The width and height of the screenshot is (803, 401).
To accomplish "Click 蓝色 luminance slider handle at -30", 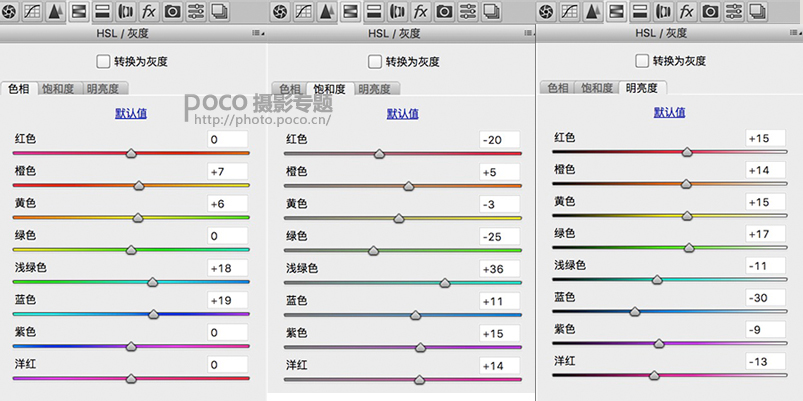I will (635, 311).
